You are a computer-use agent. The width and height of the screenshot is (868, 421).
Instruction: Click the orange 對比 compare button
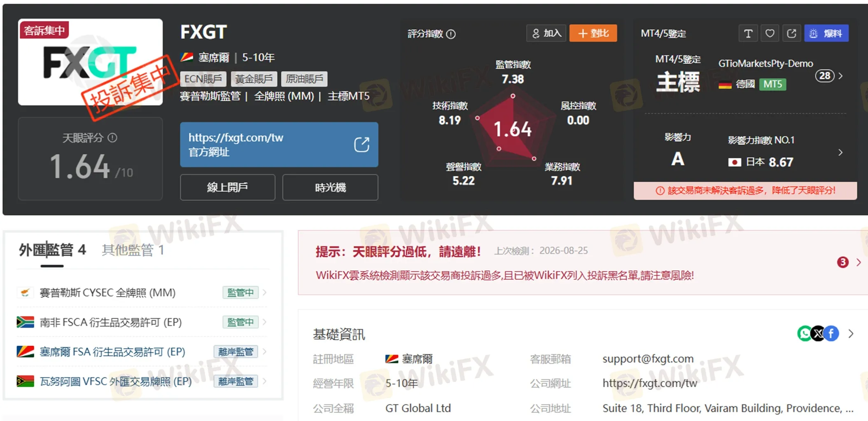tap(593, 33)
